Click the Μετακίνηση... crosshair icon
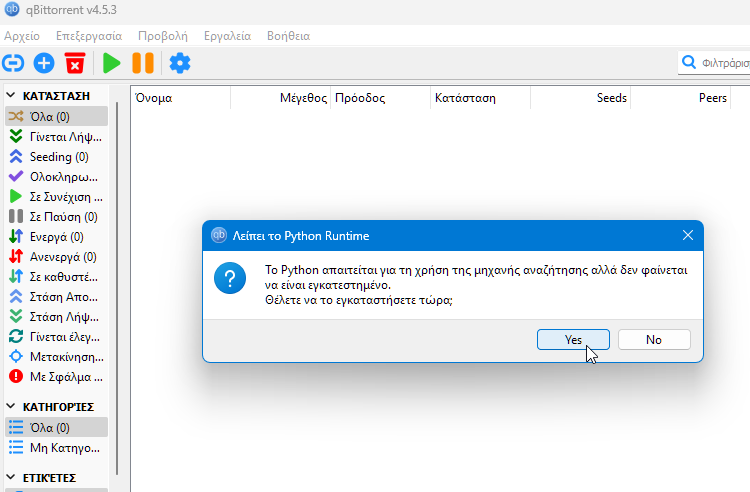This screenshot has width=750, height=492. 16,357
